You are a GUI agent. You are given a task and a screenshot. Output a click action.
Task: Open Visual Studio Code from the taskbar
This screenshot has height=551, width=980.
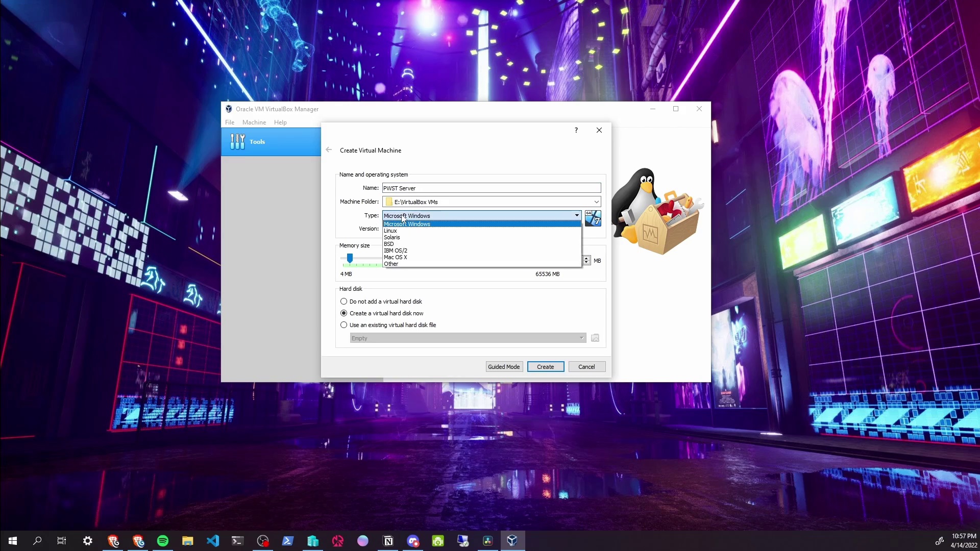213,541
